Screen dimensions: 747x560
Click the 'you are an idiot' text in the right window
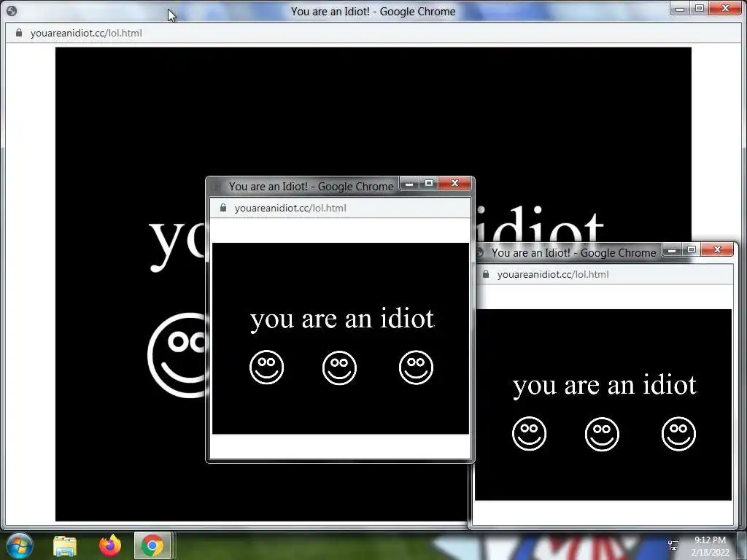pos(605,385)
